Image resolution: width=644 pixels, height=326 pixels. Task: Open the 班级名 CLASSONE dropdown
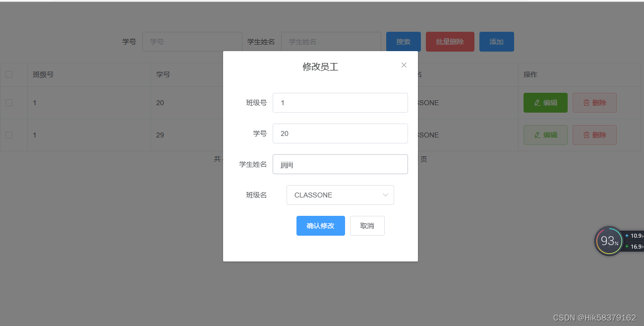point(340,195)
